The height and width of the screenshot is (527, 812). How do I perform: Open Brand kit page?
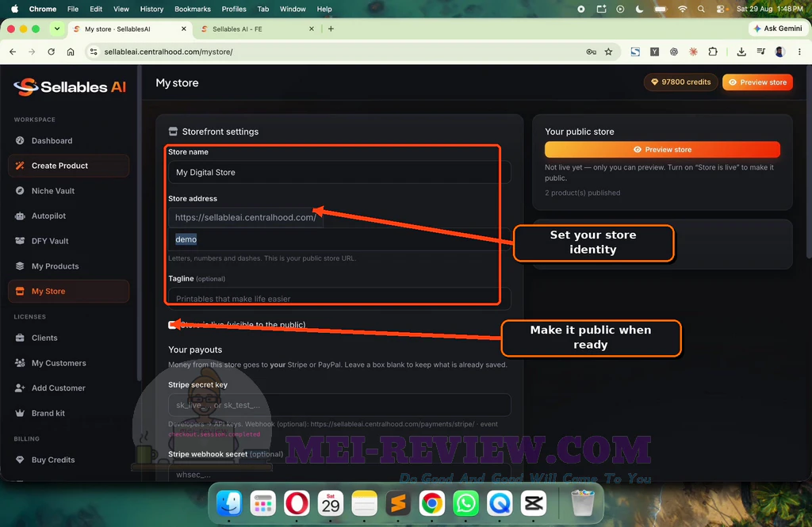pos(68,413)
